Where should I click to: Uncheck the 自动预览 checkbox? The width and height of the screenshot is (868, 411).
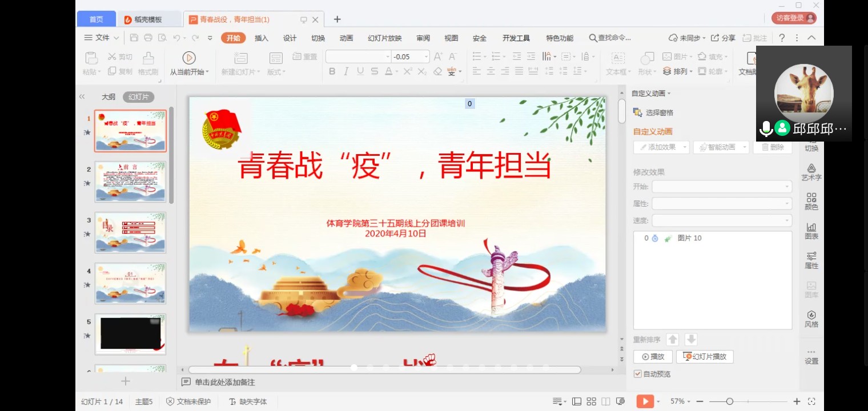point(638,374)
